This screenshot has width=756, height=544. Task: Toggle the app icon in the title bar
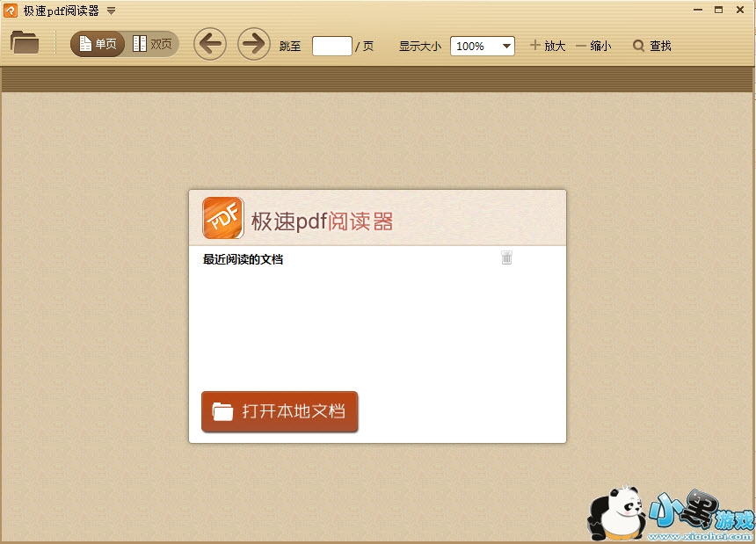[9, 10]
